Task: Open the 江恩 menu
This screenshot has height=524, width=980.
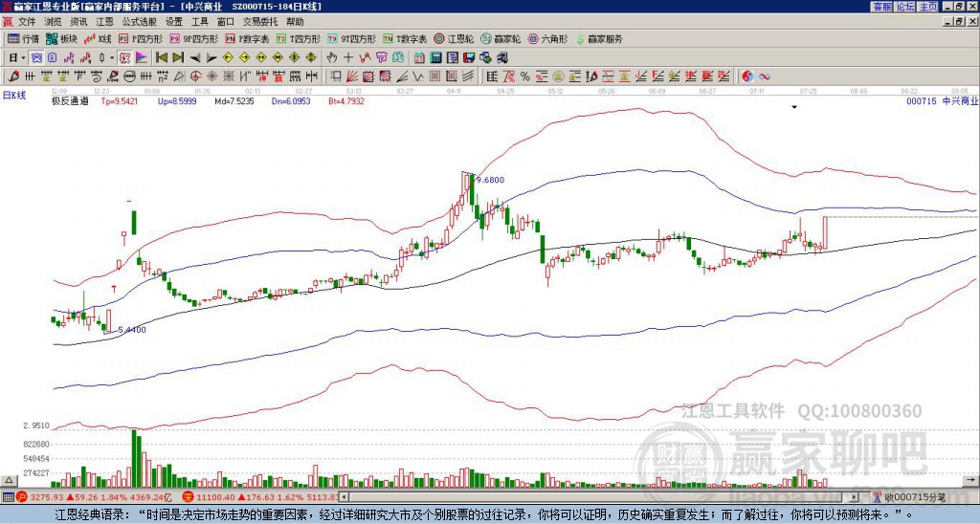Action: 105,22
